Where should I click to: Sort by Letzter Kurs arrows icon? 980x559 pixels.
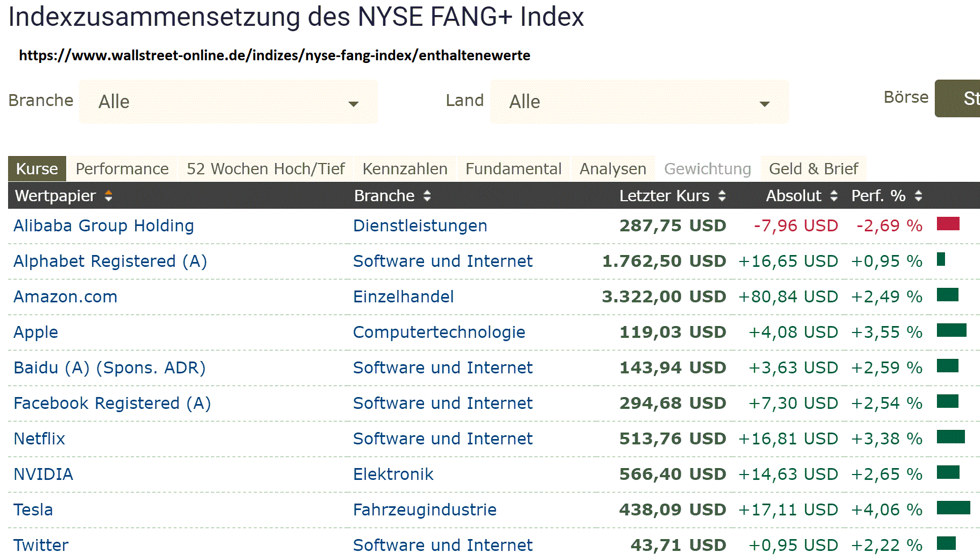tap(722, 196)
